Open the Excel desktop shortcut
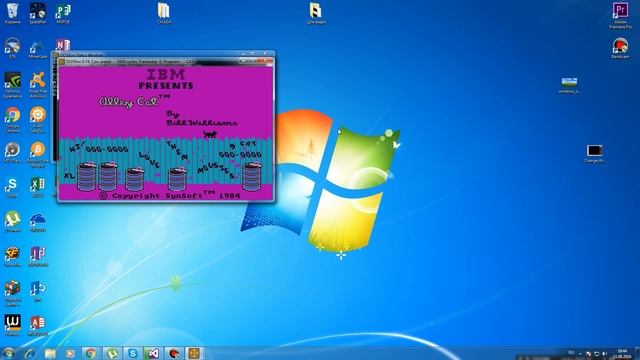 click(38, 187)
